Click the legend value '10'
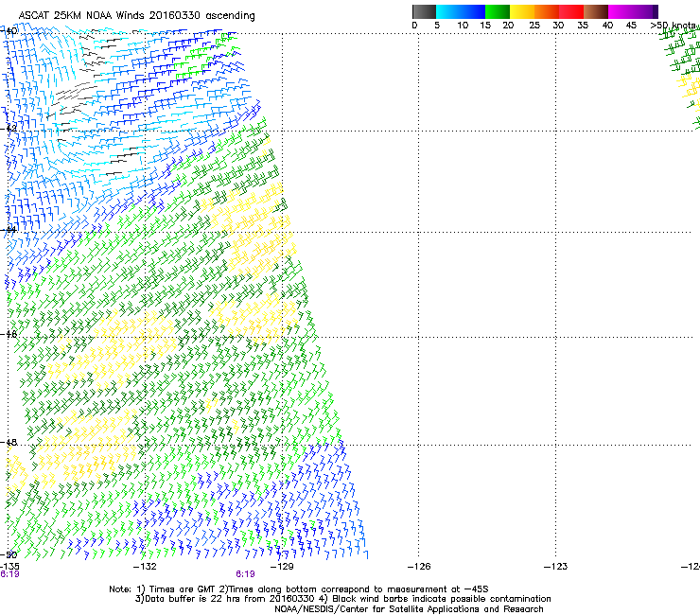700x615 pixels. [x=463, y=26]
